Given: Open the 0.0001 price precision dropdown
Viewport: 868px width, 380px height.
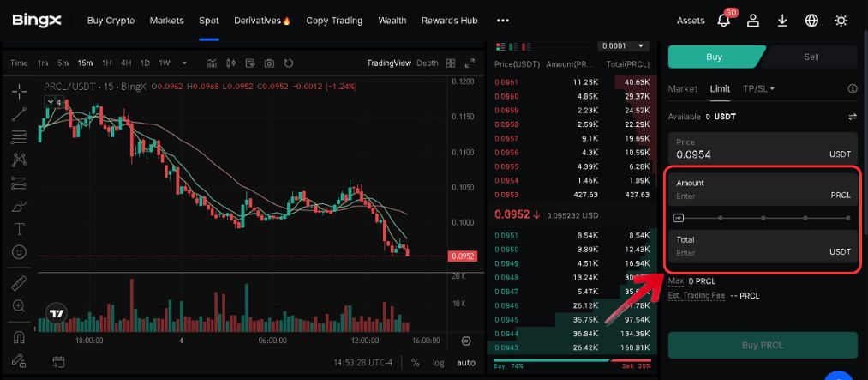Looking at the screenshot, I should coord(623,46).
